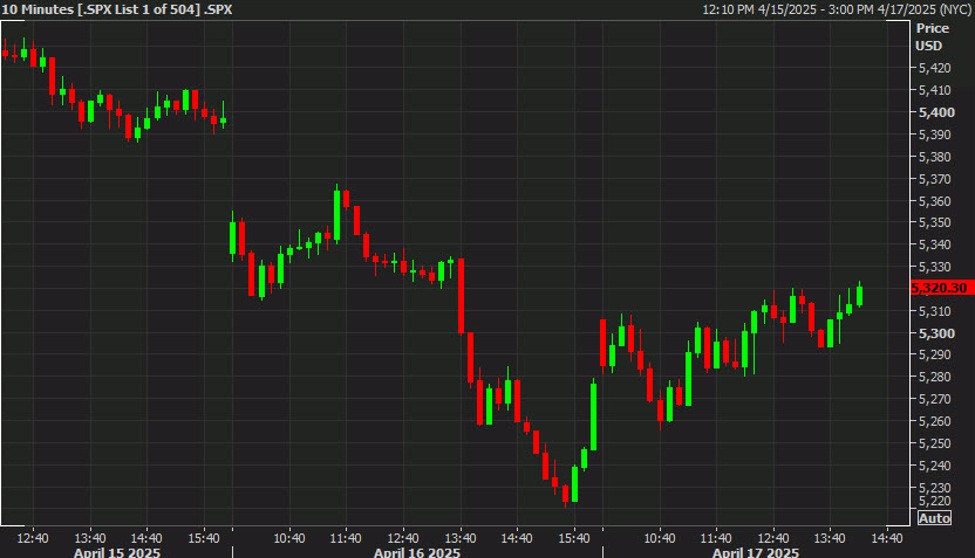Viewport: 975px width, 558px height.
Task: Select the bold 5,300 price axis label
Action: tap(936, 333)
